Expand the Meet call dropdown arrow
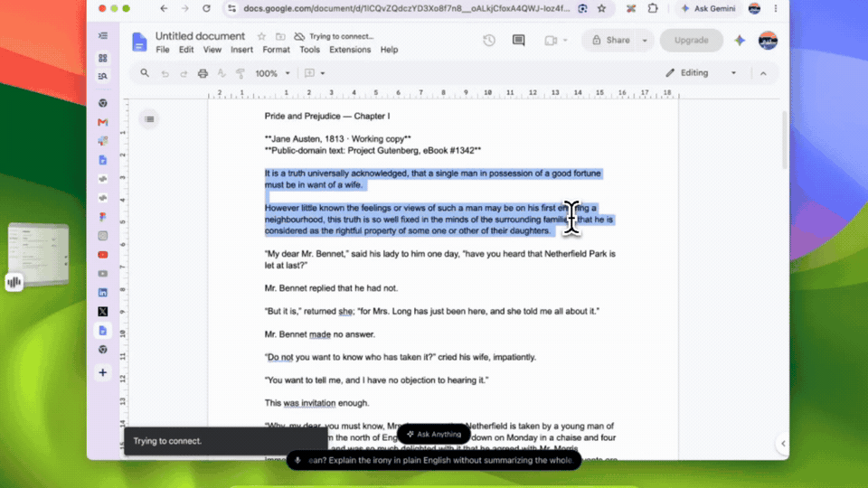This screenshot has width=868, height=488. point(565,41)
